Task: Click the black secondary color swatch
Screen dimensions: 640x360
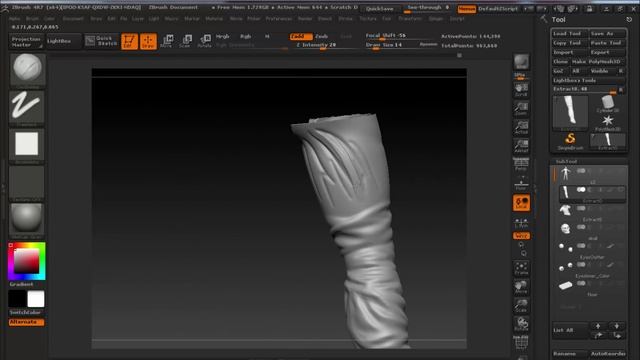Action: tap(18, 299)
